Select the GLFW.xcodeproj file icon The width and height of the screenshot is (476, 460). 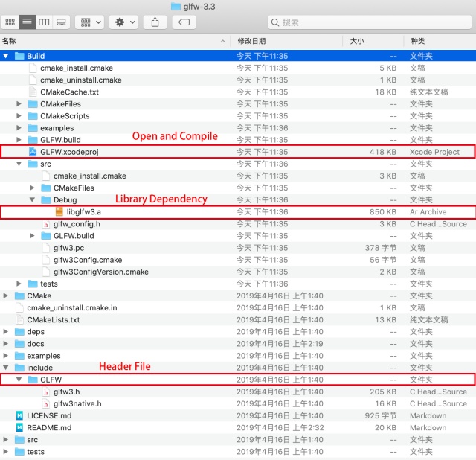(x=33, y=152)
